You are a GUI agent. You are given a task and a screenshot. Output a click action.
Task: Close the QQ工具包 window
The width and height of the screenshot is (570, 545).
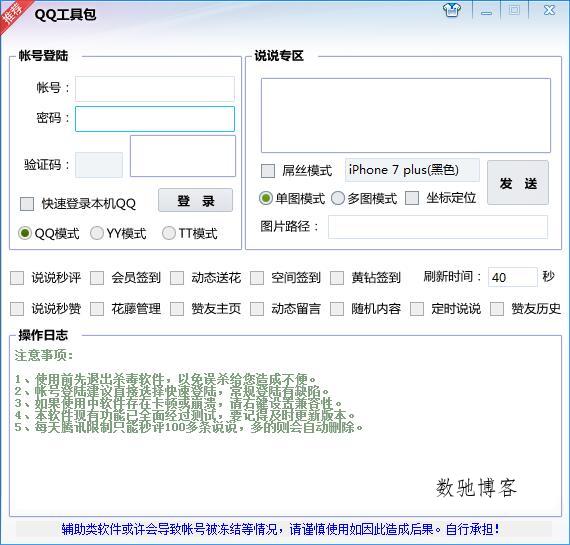click(x=549, y=10)
